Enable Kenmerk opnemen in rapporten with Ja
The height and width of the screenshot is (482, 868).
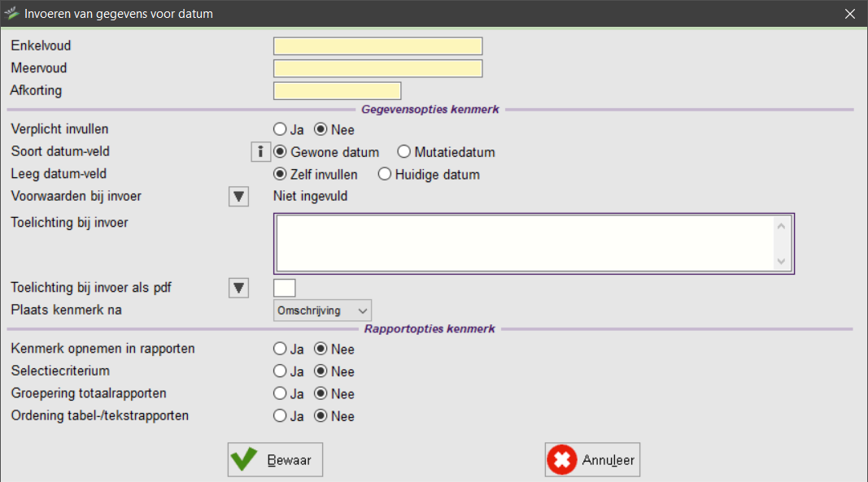click(280, 350)
